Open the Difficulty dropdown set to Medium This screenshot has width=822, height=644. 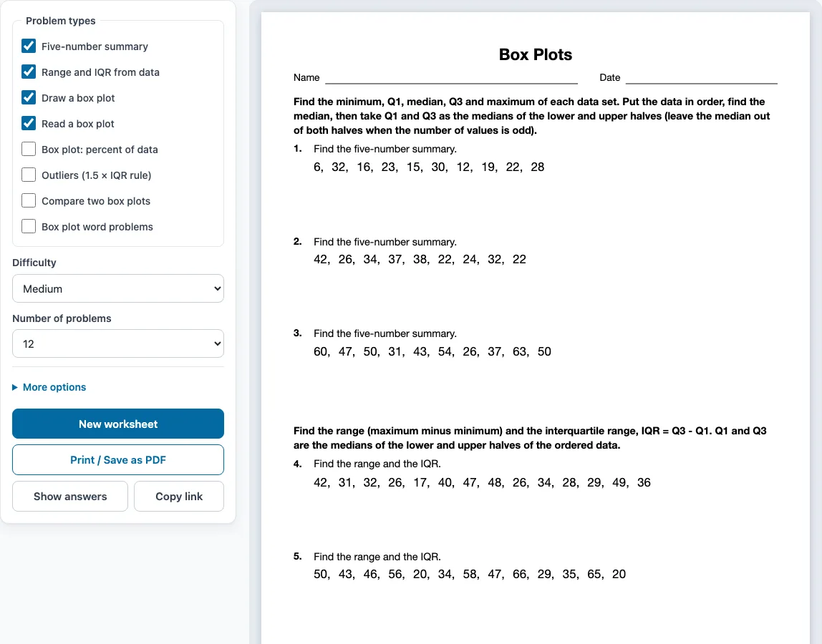[x=118, y=288]
